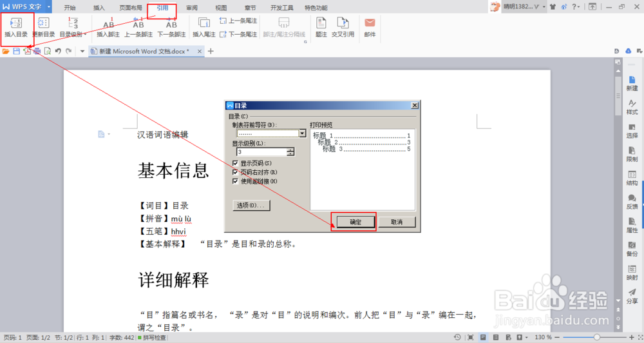Click the undo arrow icon
Viewport: 644px width, 343px height.
coord(59,51)
